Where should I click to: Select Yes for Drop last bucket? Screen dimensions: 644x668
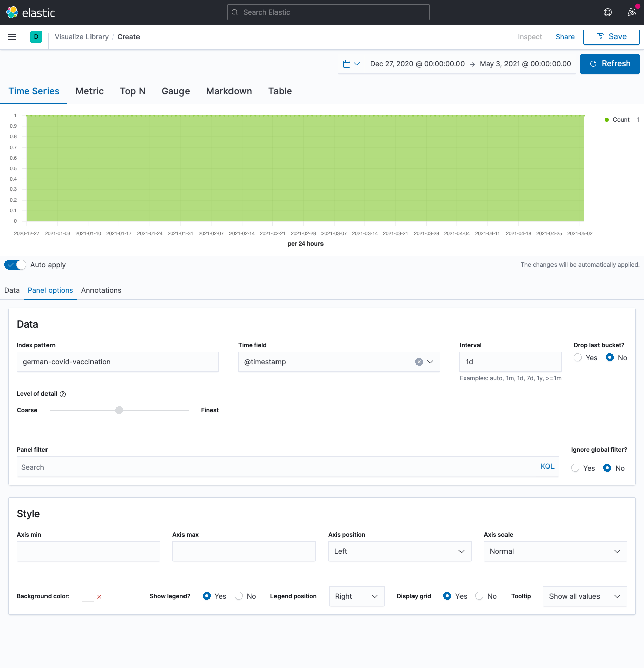pyautogui.click(x=578, y=358)
